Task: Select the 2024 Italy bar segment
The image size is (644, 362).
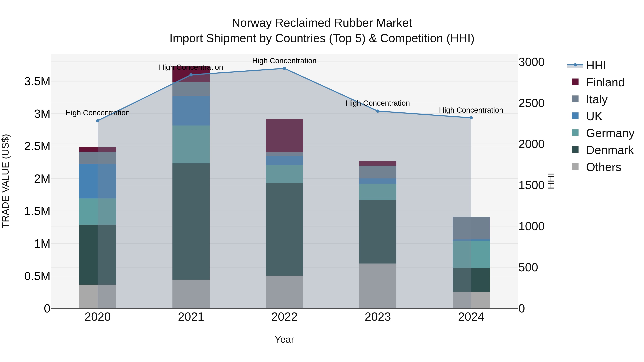Action: [471, 228]
